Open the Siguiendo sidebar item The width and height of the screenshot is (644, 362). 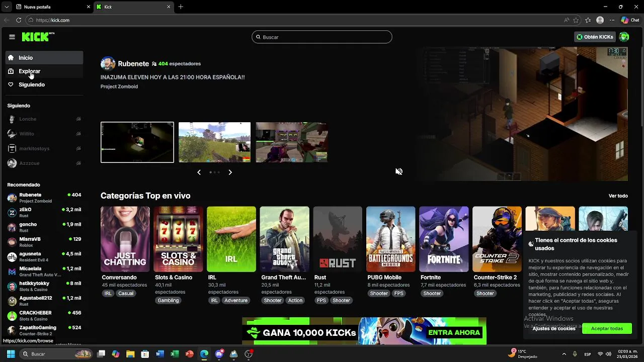pyautogui.click(x=44, y=84)
